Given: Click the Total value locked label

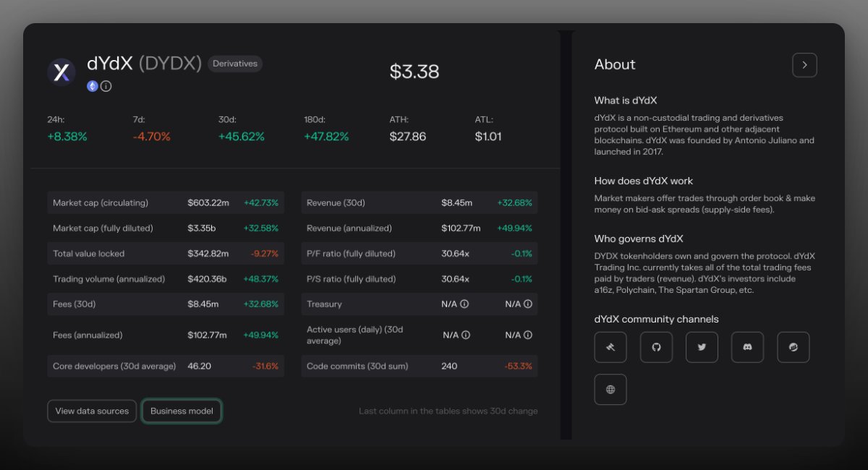Looking at the screenshot, I should pos(88,254).
